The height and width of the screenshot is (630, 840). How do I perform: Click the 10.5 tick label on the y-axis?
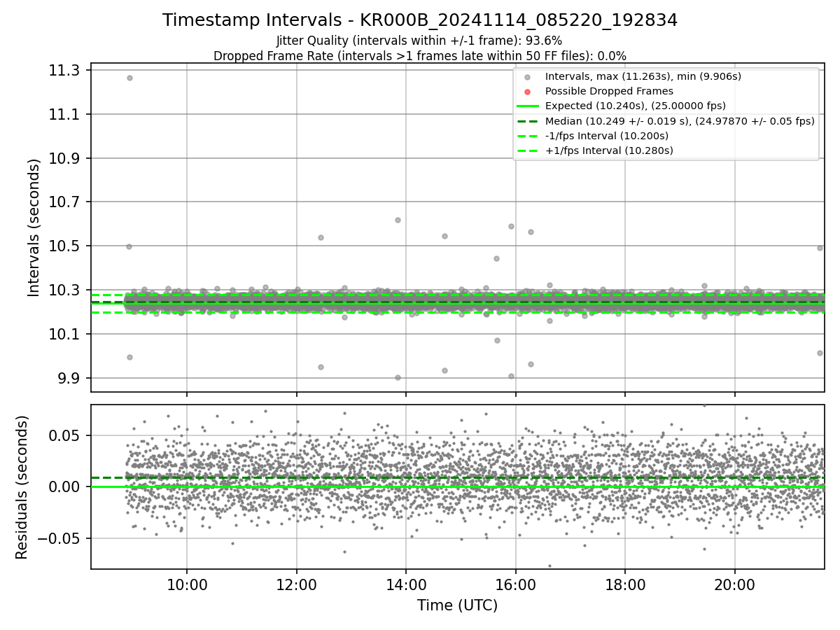coord(64,246)
